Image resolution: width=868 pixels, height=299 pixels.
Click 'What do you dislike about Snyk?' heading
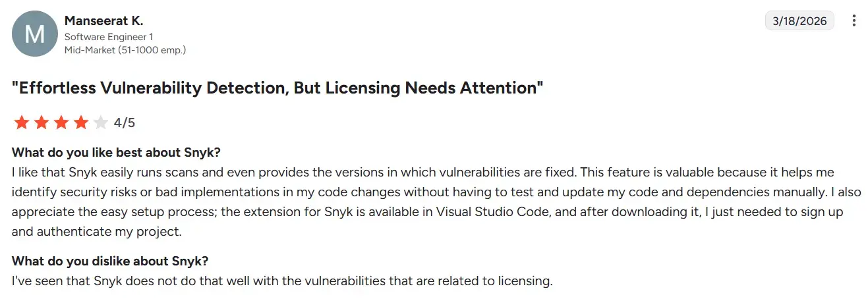point(110,261)
